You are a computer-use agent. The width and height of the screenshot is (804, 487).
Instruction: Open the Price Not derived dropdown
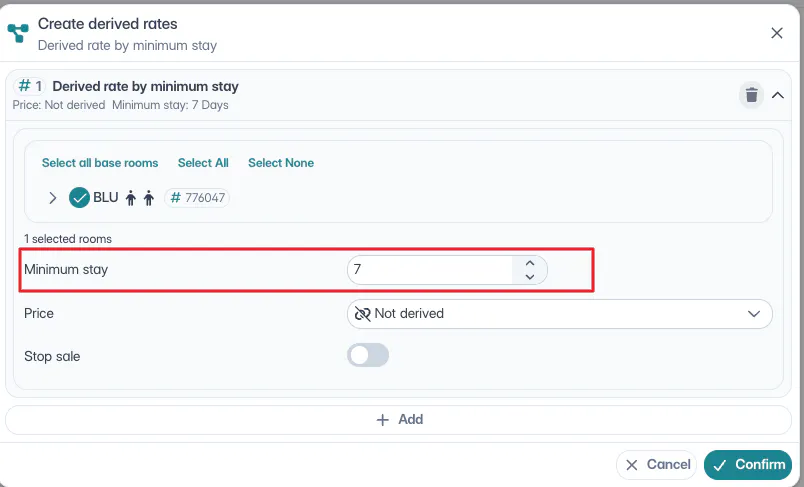point(559,314)
